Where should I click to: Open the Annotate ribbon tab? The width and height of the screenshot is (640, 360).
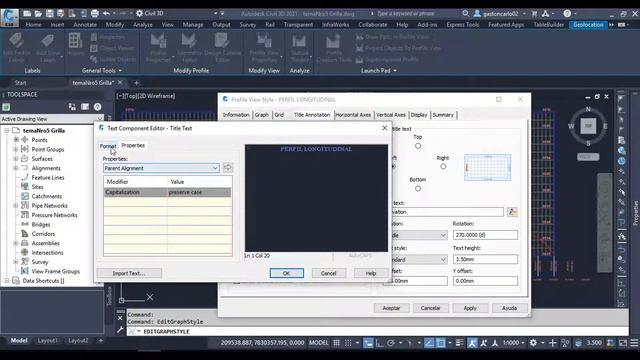point(85,25)
